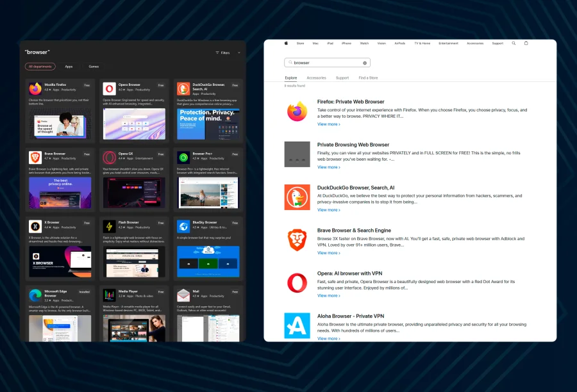Image resolution: width=577 pixels, height=392 pixels.
Task: Expand View more under Firefox: Private Web Browser
Action: (x=328, y=124)
